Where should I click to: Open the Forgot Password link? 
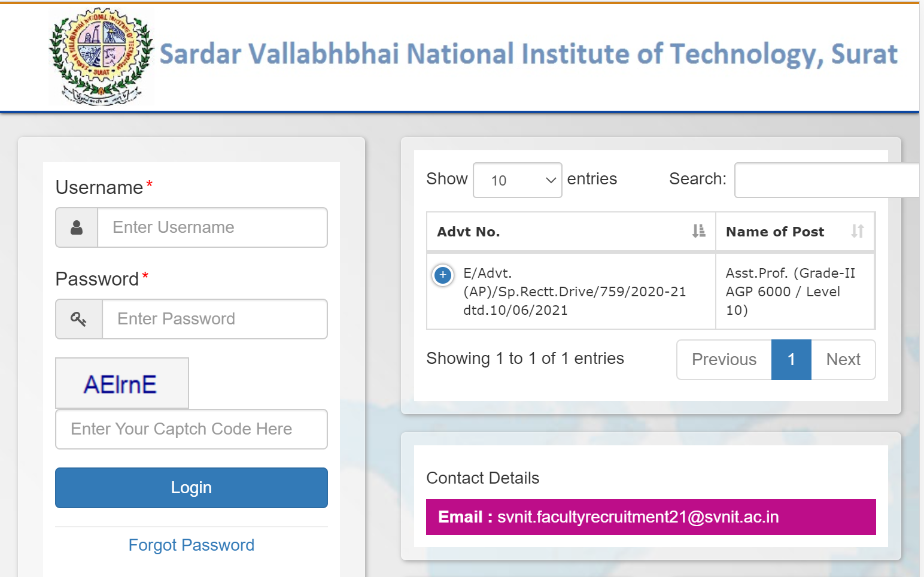[191, 545]
